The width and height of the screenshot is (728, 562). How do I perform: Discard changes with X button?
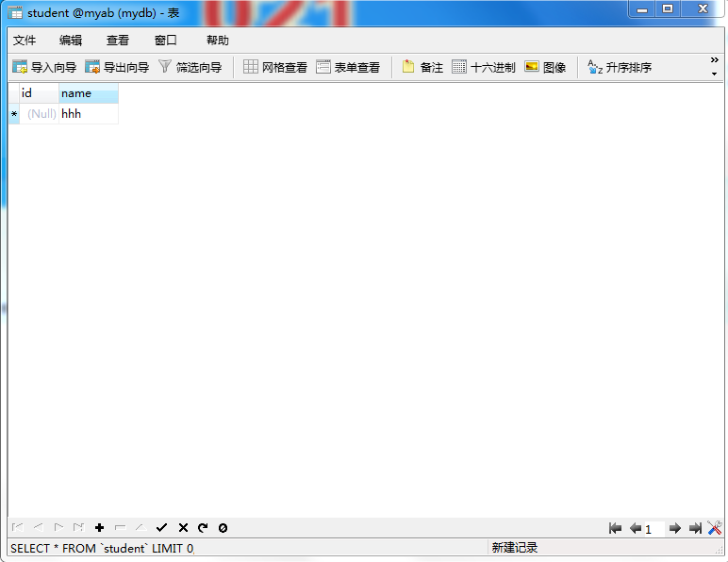[183, 528]
